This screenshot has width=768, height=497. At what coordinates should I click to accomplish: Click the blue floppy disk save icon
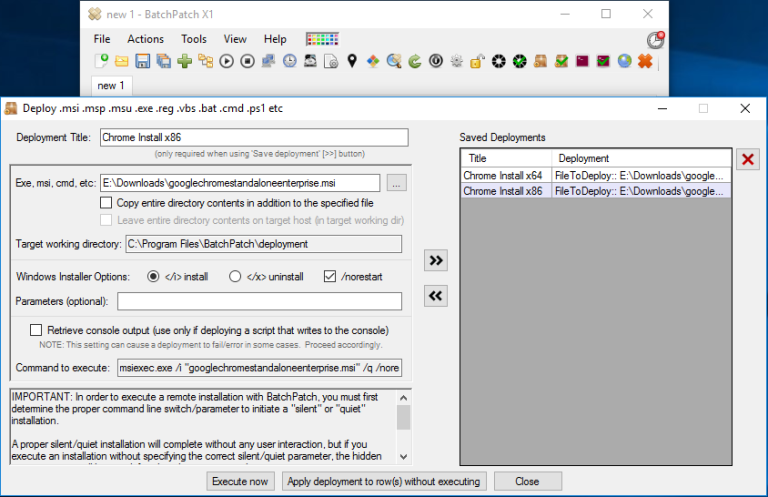[x=143, y=62]
